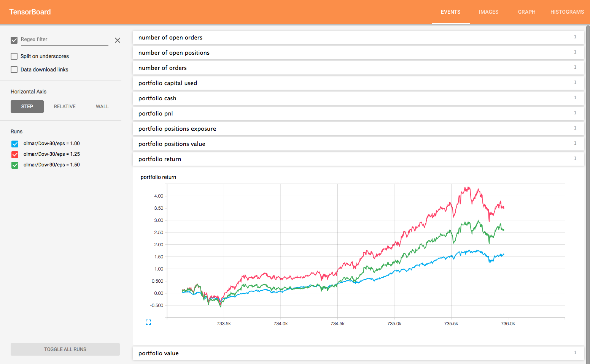Collapse portfolio return section

pyautogui.click(x=358, y=159)
